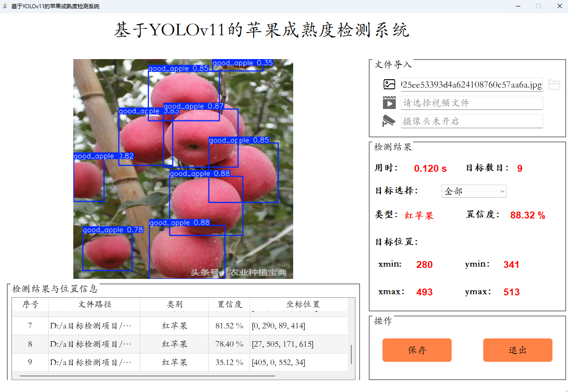
Task: Click the 保存 button
Action: (417, 350)
